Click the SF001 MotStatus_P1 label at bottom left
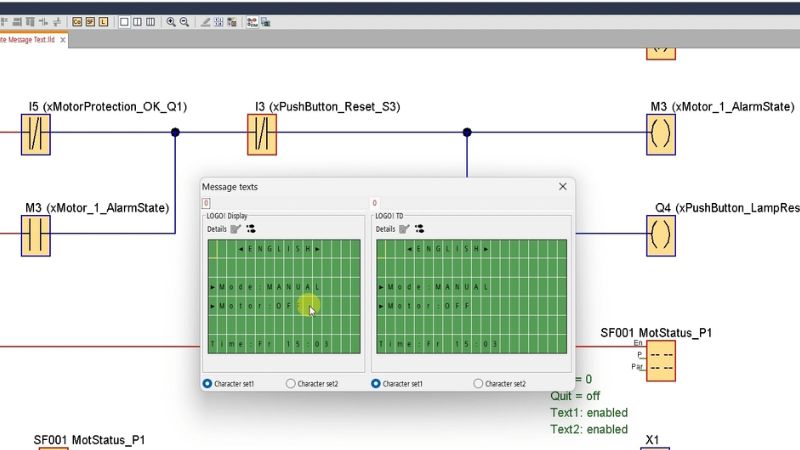 tap(89, 440)
